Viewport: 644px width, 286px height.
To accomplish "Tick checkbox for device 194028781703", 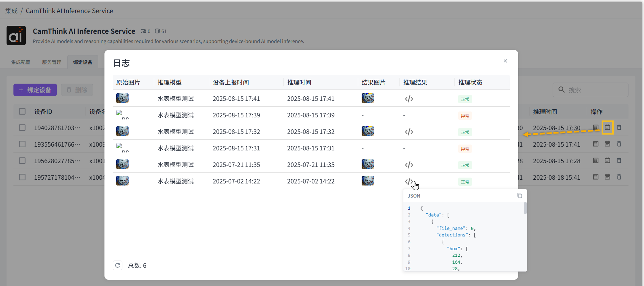I will (x=22, y=128).
